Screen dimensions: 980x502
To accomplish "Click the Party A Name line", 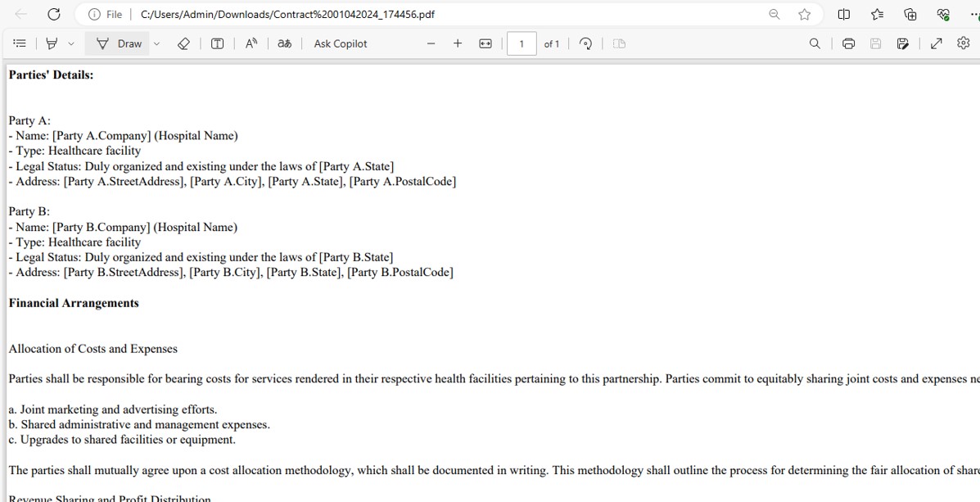I will 123,136.
